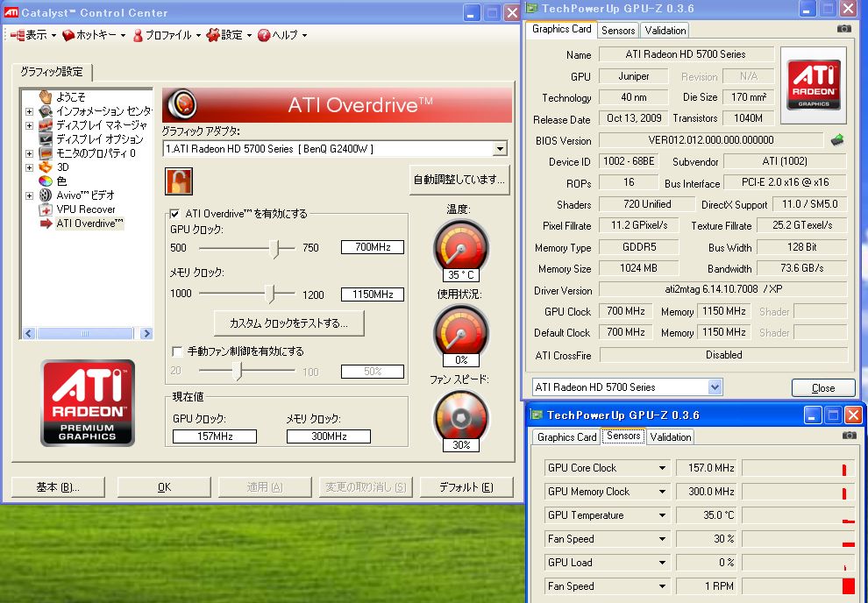Click the tree panel right scroll arrow
Image resolution: width=868 pixels, height=603 pixels.
click(x=146, y=333)
